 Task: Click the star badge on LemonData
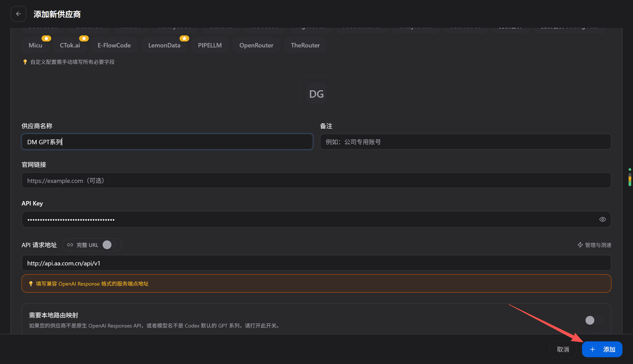(x=184, y=38)
